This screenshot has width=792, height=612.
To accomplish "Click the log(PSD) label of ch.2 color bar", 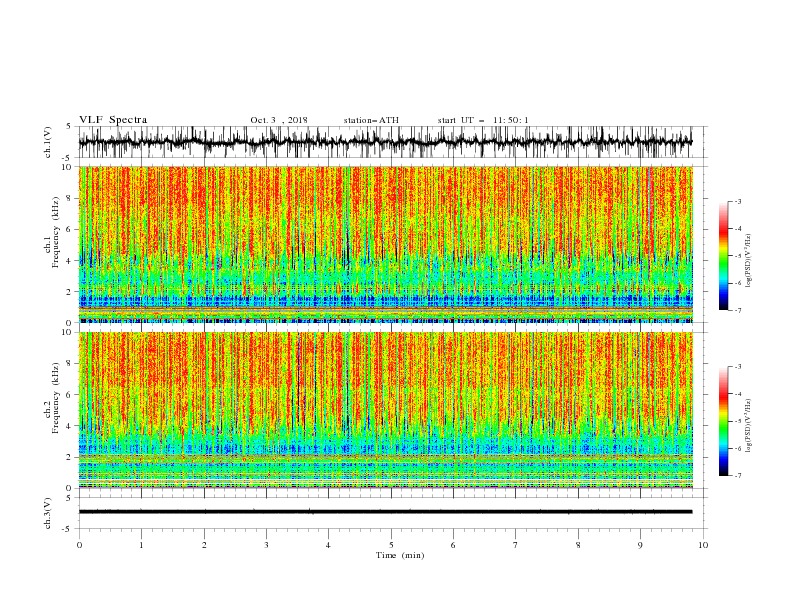I will 748,425.
